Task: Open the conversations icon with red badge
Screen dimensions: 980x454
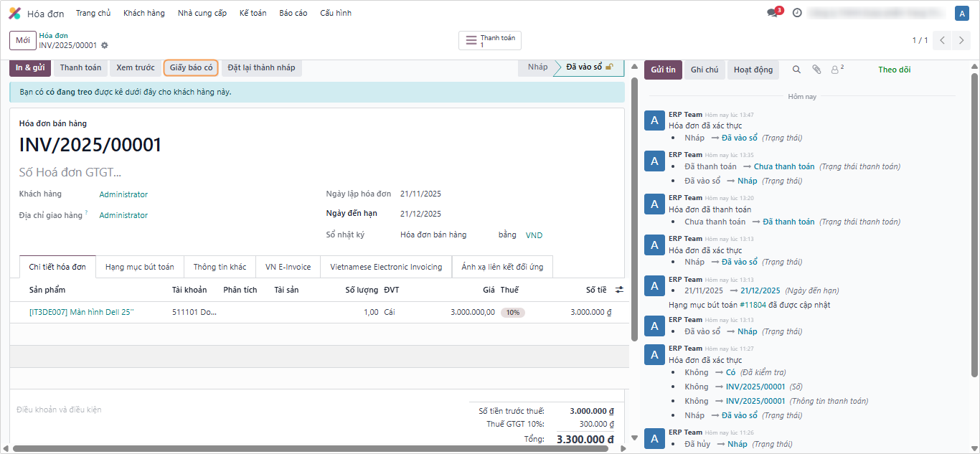Action: pos(773,13)
